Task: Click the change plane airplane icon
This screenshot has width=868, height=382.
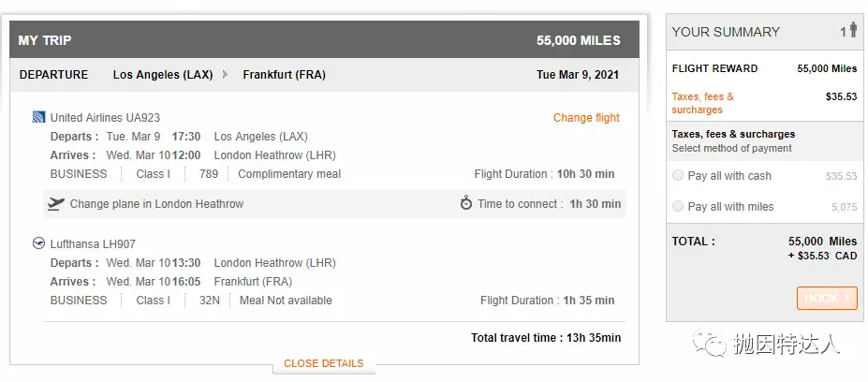Action: [x=56, y=204]
